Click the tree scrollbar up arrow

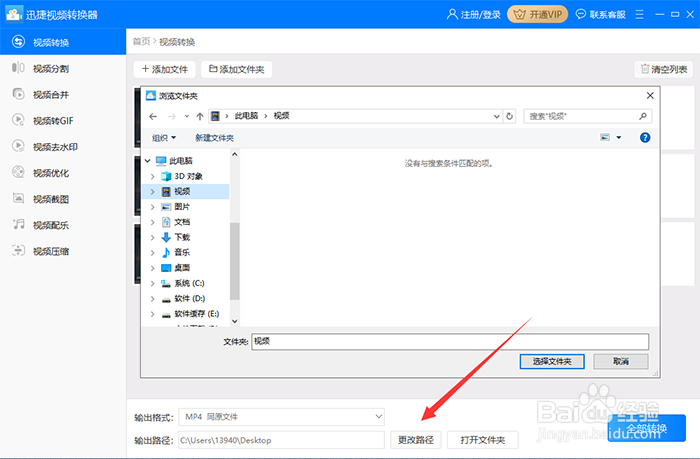point(234,154)
